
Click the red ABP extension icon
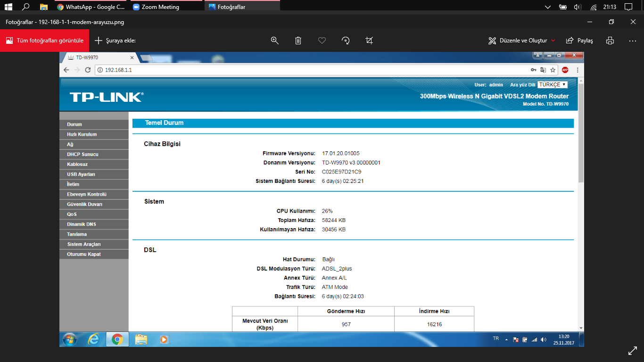pyautogui.click(x=565, y=70)
